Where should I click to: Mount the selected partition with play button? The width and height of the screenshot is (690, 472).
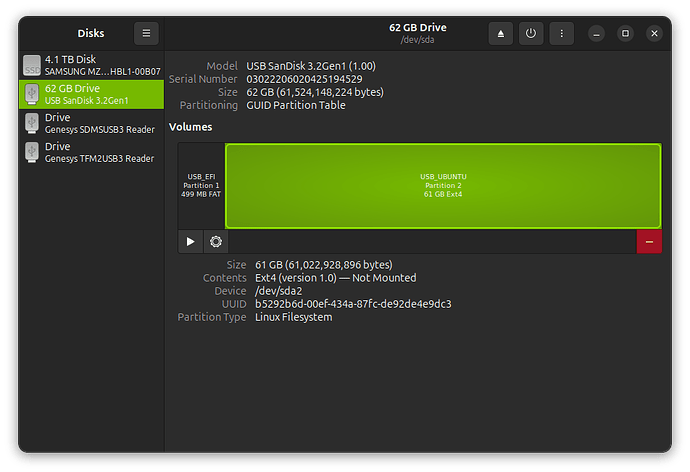pyautogui.click(x=191, y=241)
